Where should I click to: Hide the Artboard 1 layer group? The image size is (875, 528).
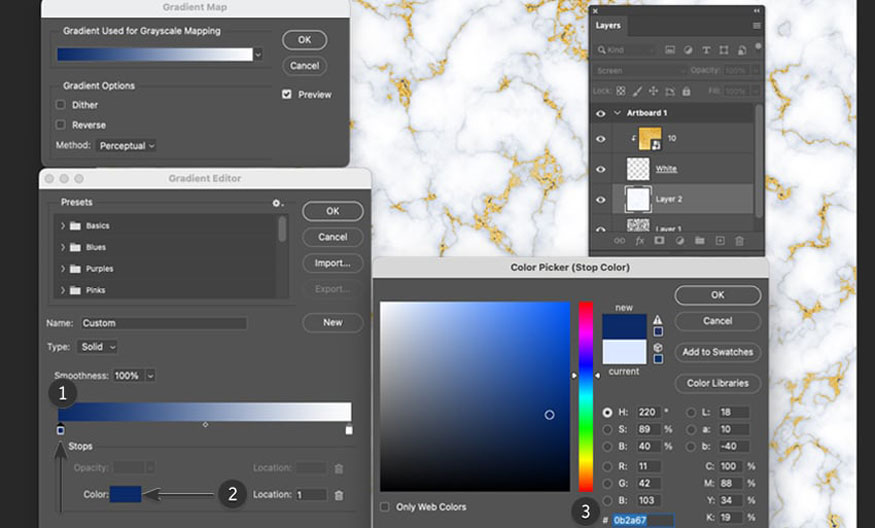(600, 113)
